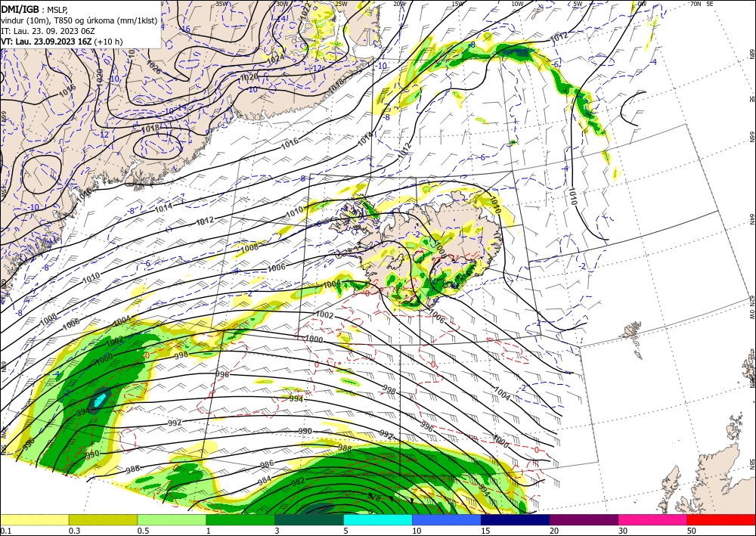Click the '20' legend value
Image resolution: width=756 pixels, height=536 pixels.
pos(554,531)
